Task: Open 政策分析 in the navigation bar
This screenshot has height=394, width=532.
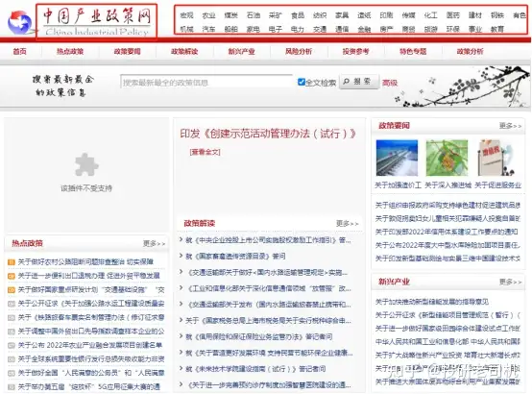Action: point(470,51)
